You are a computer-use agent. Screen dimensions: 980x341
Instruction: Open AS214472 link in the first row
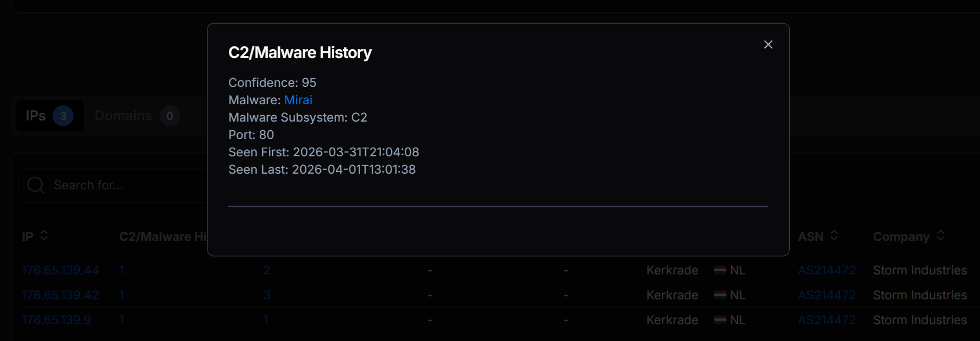click(x=827, y=270)
